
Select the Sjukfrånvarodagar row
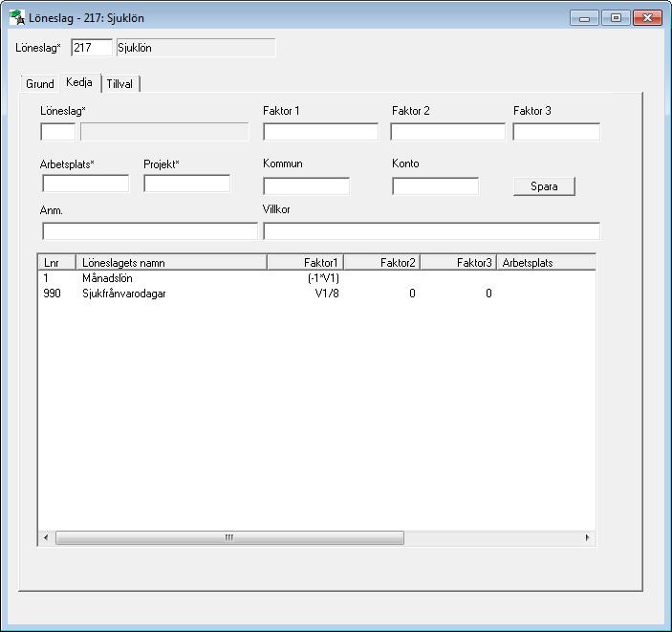pos(316,294)
